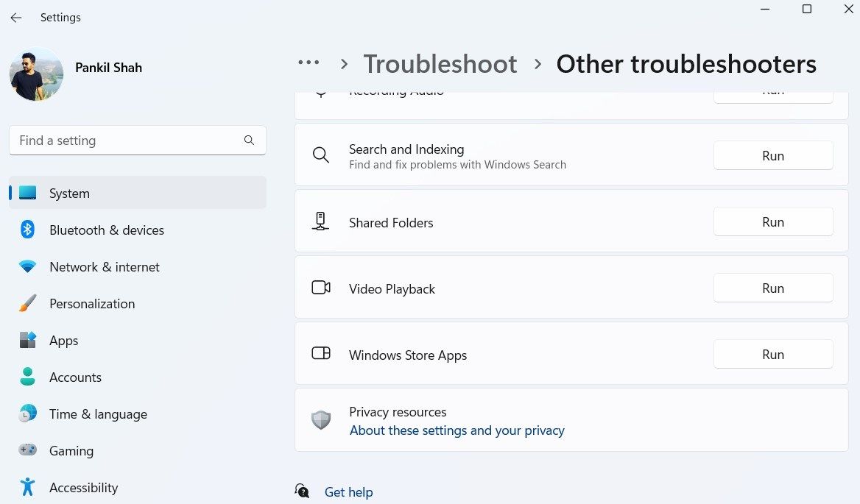Open the Get help link
This screenshot has width=860, height=504.
tap(348, 492)
